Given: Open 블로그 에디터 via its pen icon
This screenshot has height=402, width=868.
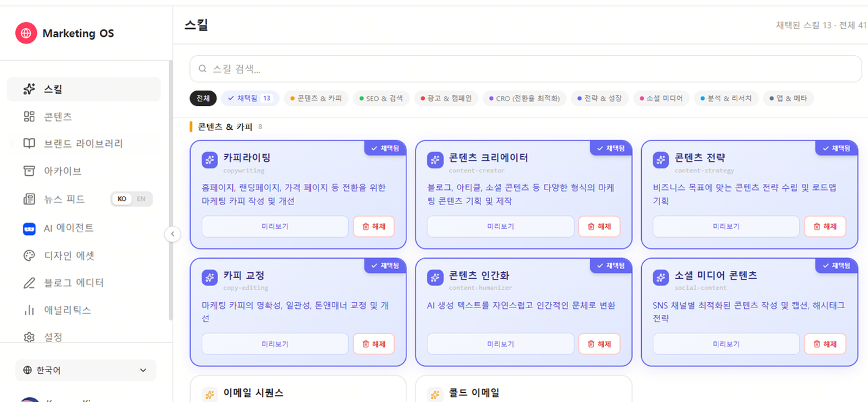Looking at the screenshot, I should pos(29,283).
